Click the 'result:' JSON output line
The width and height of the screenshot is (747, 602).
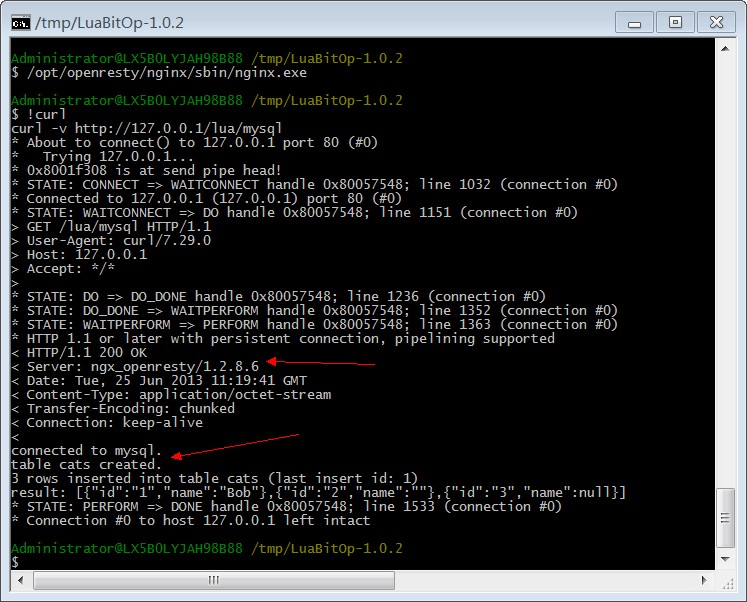[x=318, y=493]
